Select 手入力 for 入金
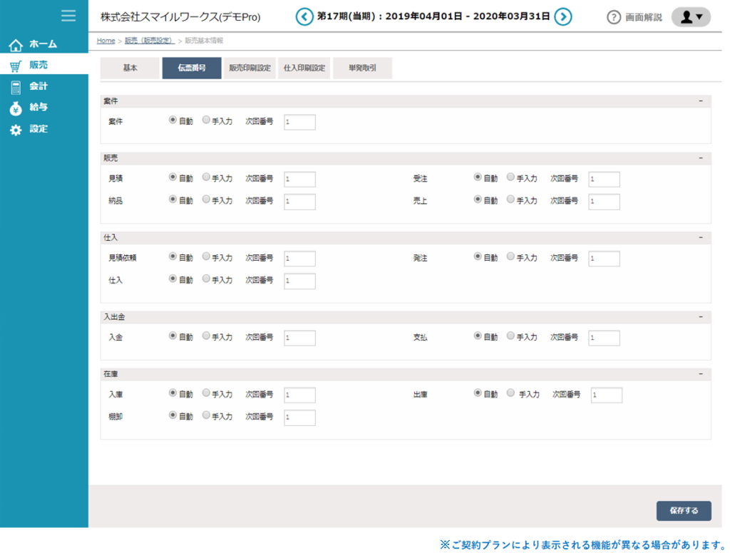The image size is (730, 560). (206, 336)
